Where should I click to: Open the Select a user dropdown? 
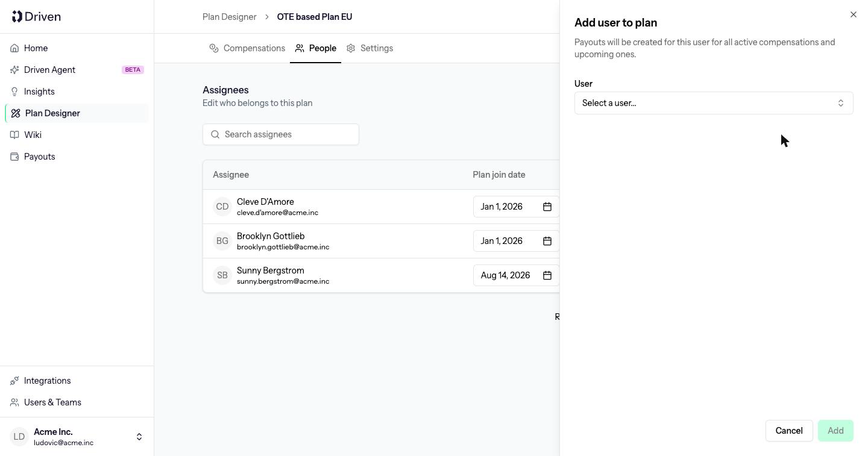point(714,103)
